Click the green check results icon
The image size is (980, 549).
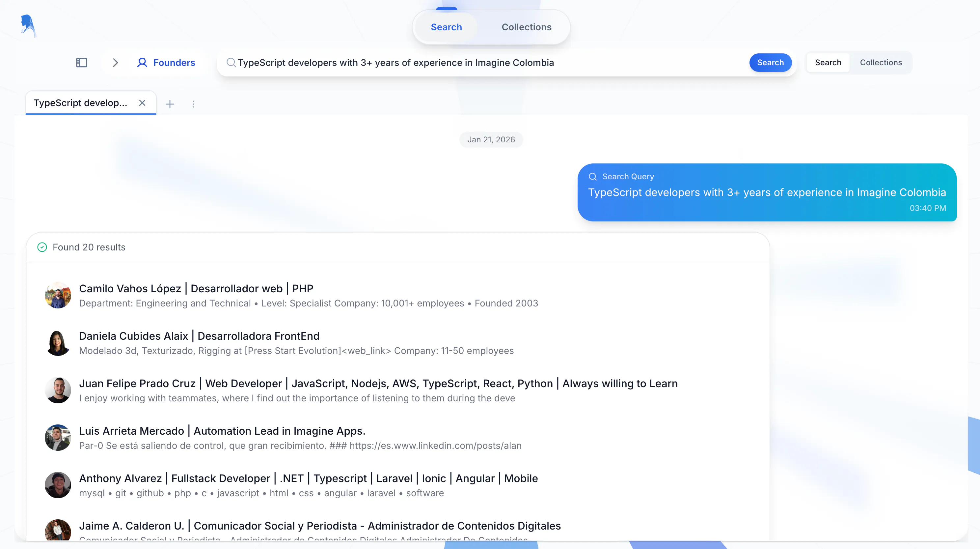[42, 247]
